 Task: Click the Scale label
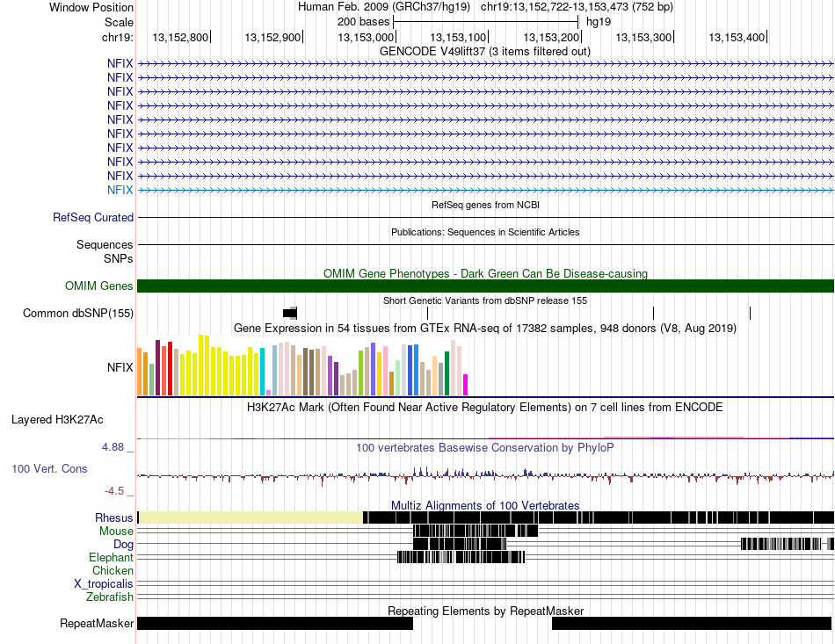[x=119, y=22]
